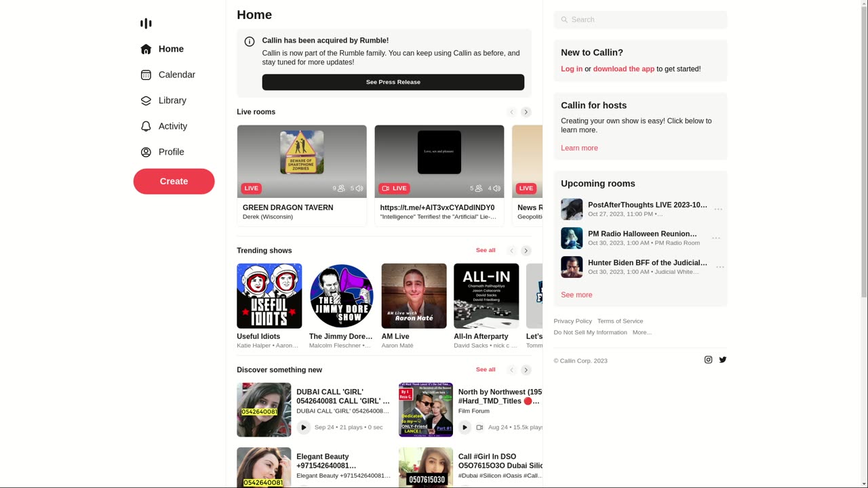Click listener count icon on GREEN DRAGON TAVERN

(341, 188)
